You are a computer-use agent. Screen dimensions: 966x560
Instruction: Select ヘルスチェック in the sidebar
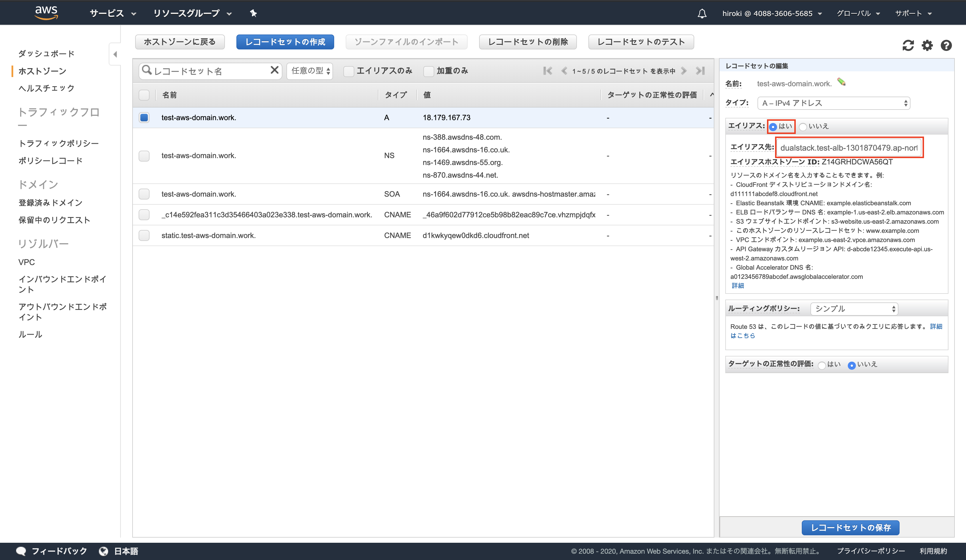pos(46,88)
